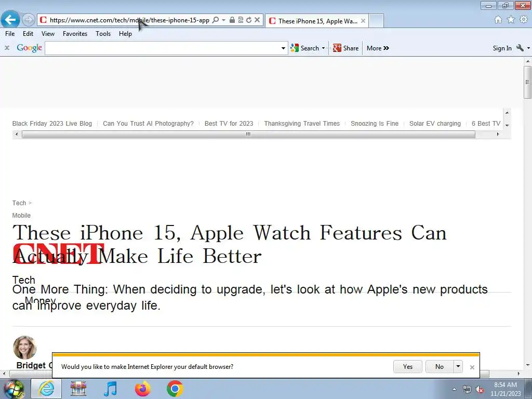Screen dimensions: 532x399
Task: Click the 'Money' link beneath Tech
Action: [40, 300]
